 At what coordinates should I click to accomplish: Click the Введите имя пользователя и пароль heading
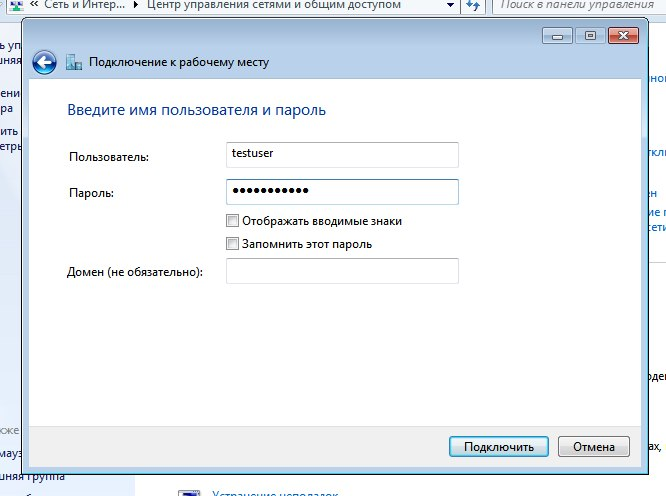pyautogui.click(x=197, y=110)
